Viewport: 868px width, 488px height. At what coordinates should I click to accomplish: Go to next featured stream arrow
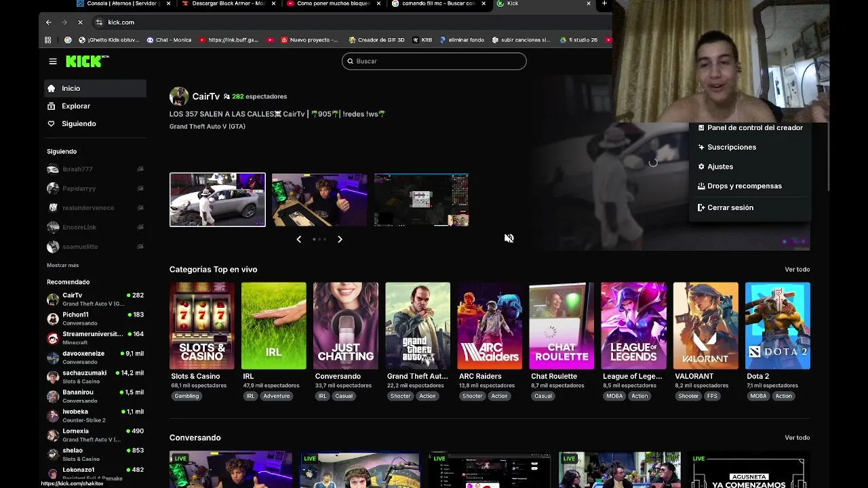coord(340,239)
